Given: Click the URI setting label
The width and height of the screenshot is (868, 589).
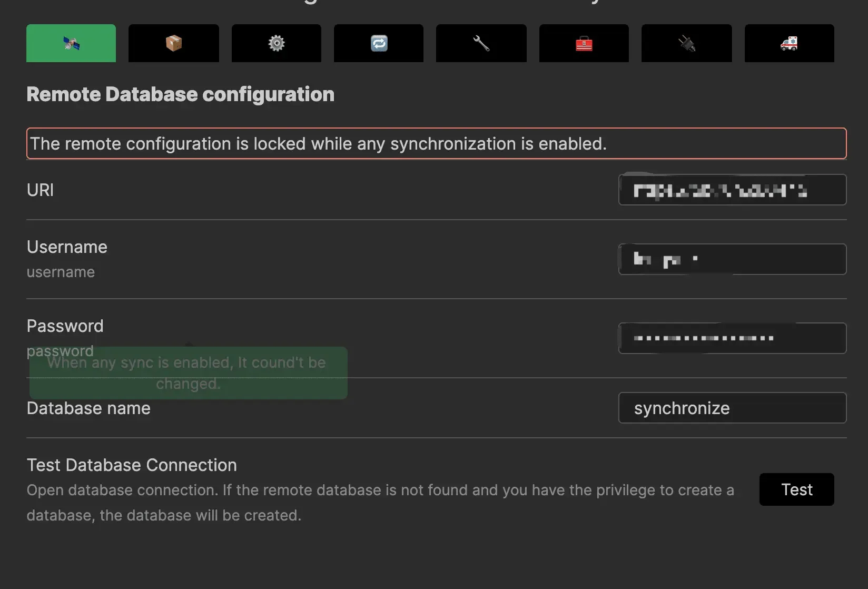Looking at the screenshot, I should 40,190.
